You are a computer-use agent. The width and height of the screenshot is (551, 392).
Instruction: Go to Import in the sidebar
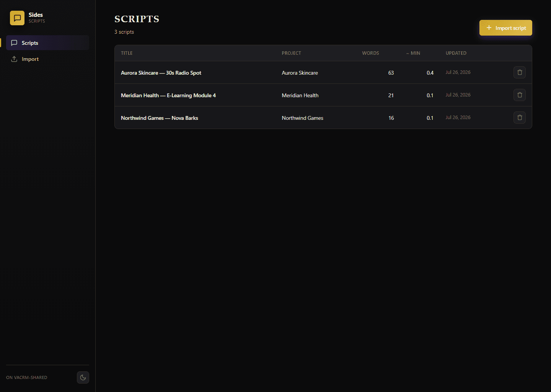(x=47, y=59)
